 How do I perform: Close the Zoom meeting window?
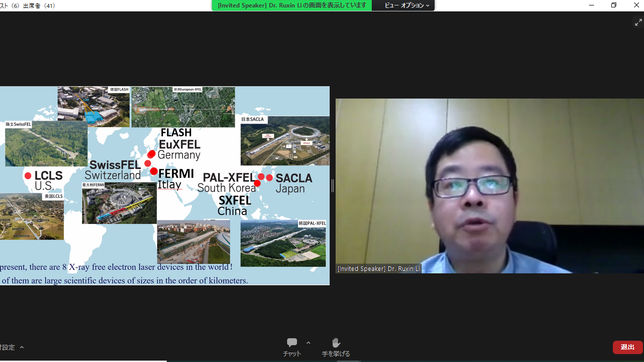tap(637, 5)
